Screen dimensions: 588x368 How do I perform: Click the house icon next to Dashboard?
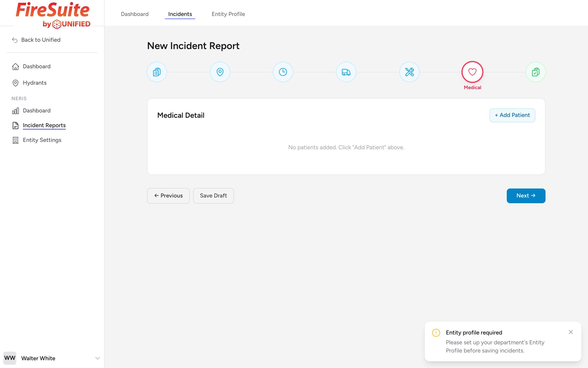[16, 66]
